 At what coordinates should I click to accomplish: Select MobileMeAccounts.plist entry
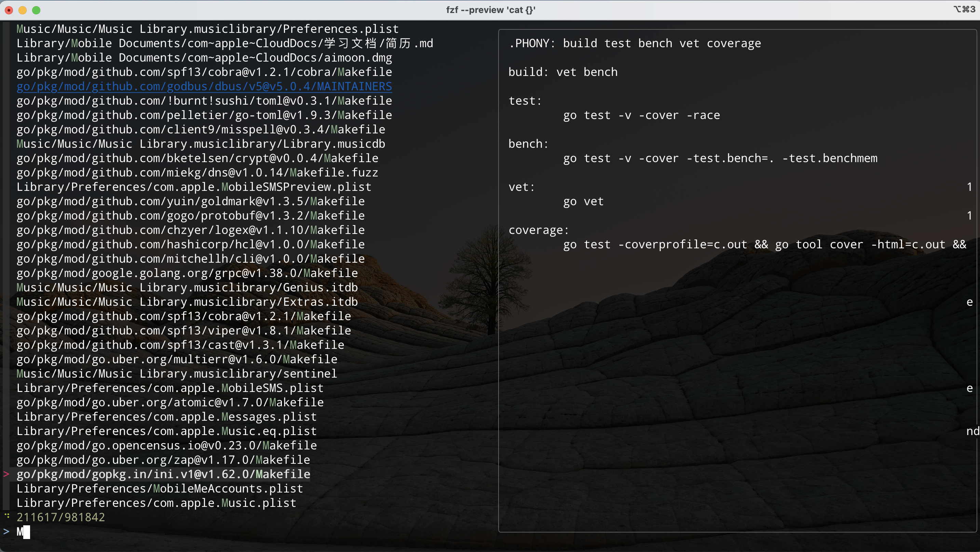pos(159,489)
